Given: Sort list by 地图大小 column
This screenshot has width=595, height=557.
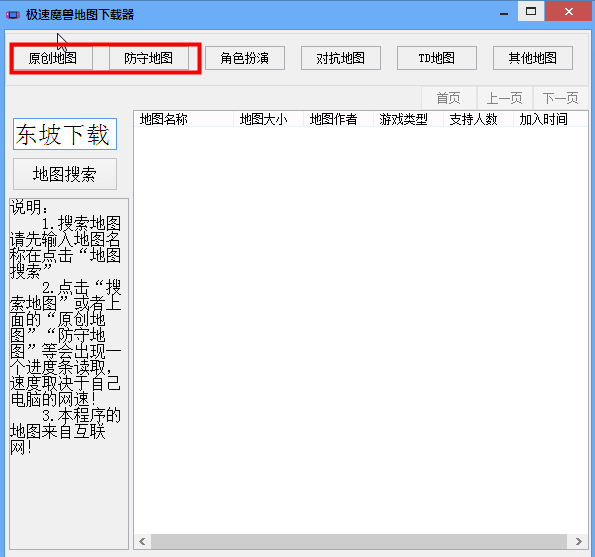Looking at the screenshot, I should pyautogui.click(x=268, y=119).
